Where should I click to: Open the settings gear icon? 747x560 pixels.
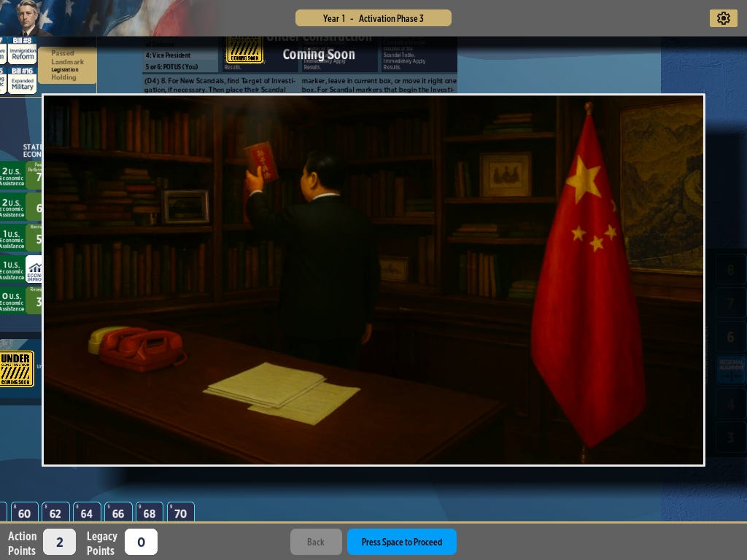point(723,18)
